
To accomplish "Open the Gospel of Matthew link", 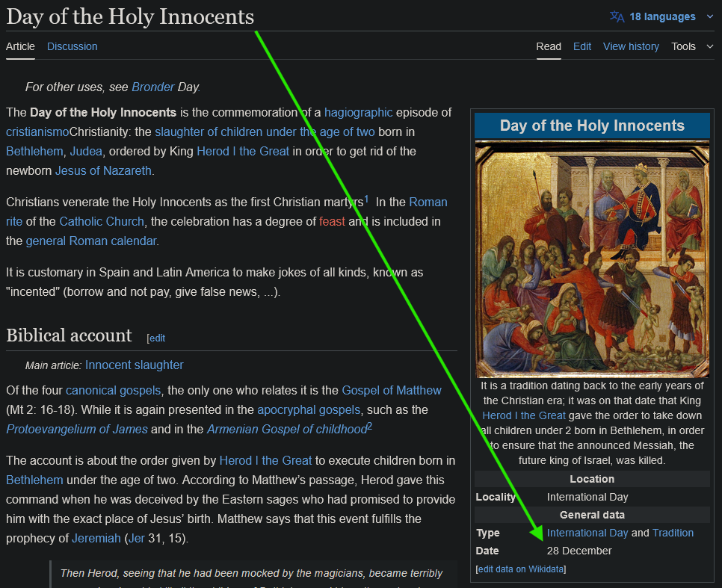I will pos(392,391).
